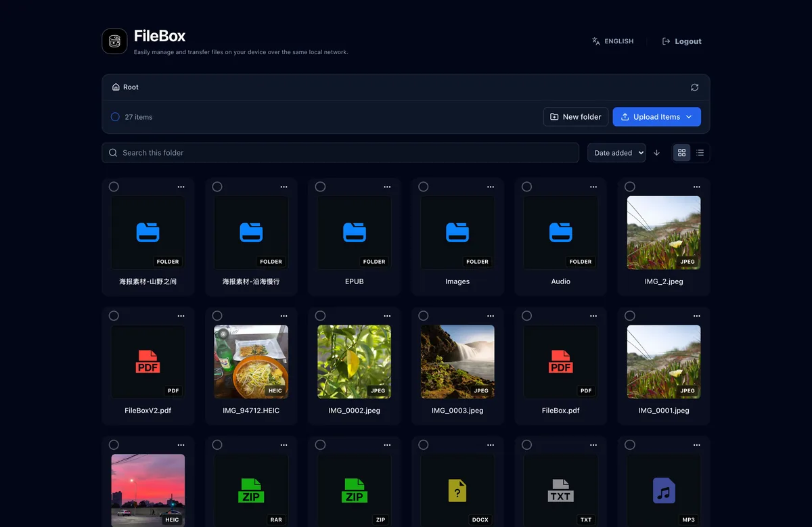The image size is (812, 527).
Task: Open the pink sunset HEIC thumbnail
Action: click(x=148, y=490)
